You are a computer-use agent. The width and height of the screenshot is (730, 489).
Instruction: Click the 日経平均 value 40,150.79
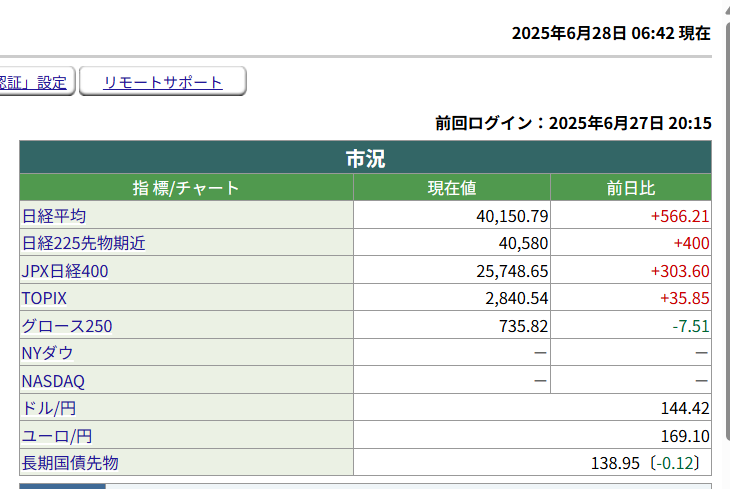pyautogui.click(x=511, y=216)
